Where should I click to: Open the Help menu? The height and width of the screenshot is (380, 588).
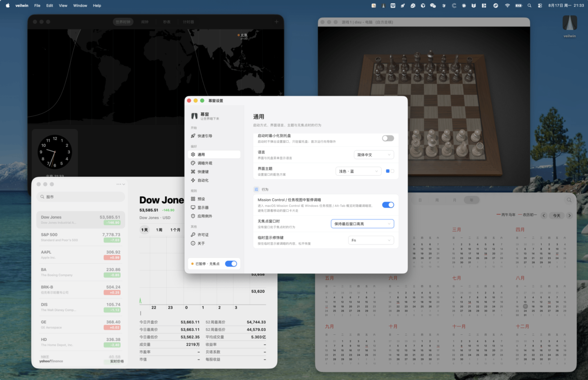tap(97, 5)
